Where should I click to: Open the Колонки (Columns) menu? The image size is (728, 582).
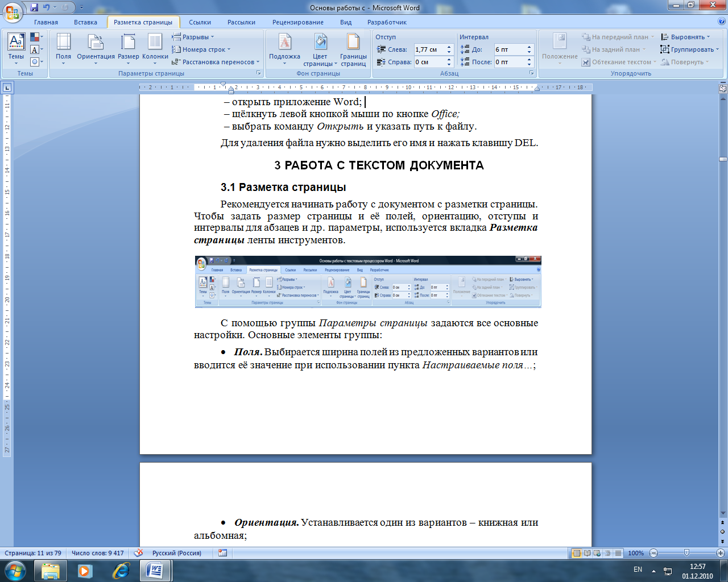(x=155, y=49)
